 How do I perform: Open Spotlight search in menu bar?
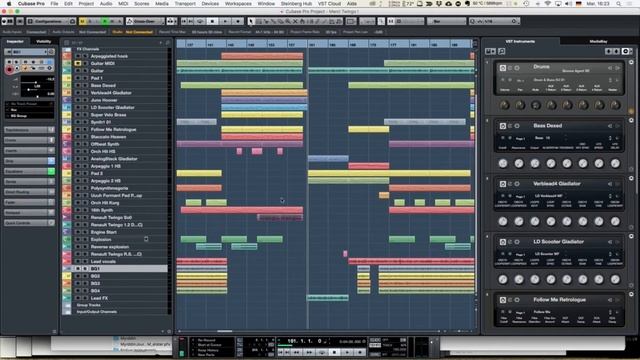619,4
